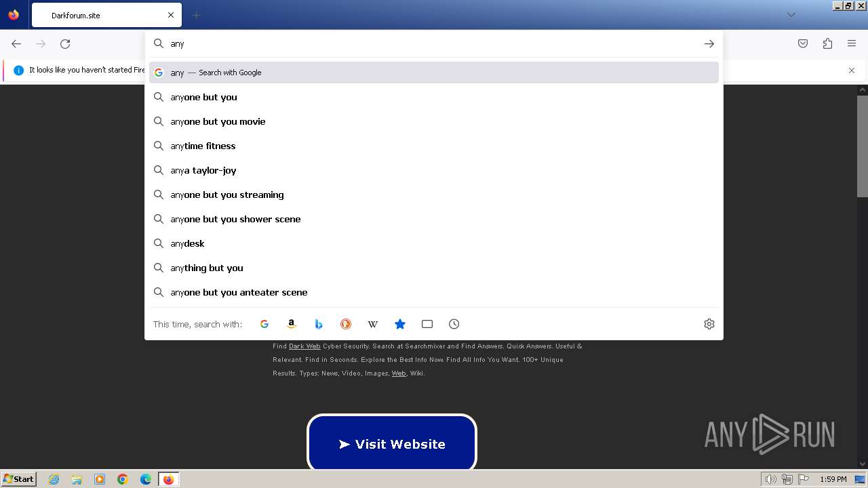Search this time with Bing
The width and height of the screenshot is (868, 488).
click(319, 324)
